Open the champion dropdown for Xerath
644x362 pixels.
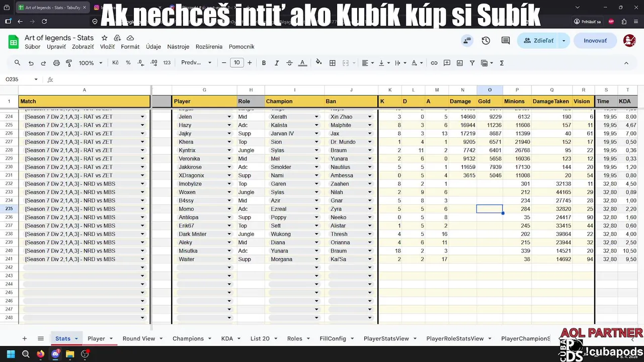coord(316,117)
